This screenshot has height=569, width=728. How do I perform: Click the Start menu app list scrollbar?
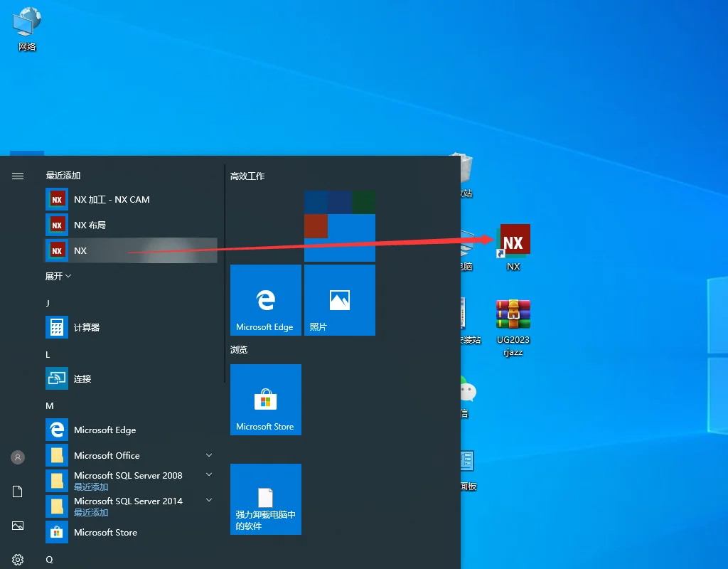coord(225,273)
